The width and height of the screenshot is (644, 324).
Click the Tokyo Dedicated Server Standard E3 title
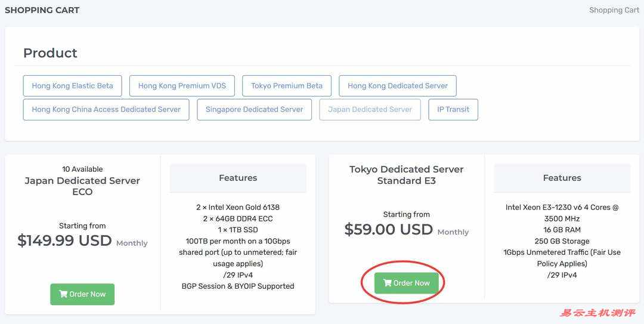tap(406, 175)
